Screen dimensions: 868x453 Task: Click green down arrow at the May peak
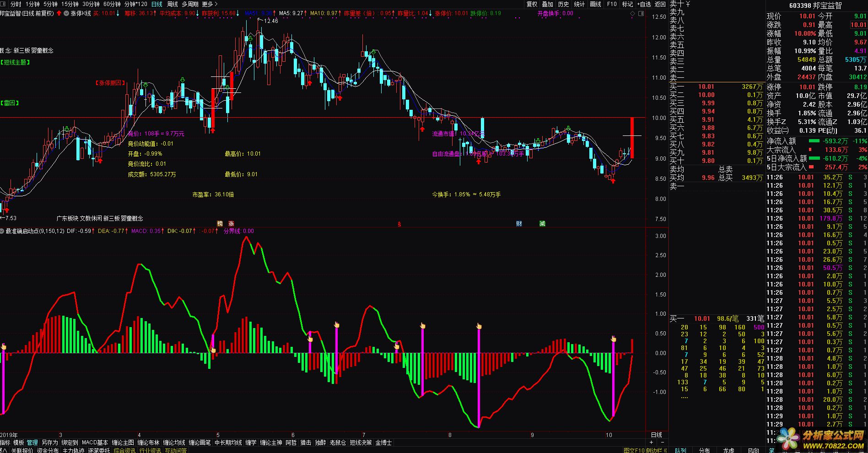point(250,38)
